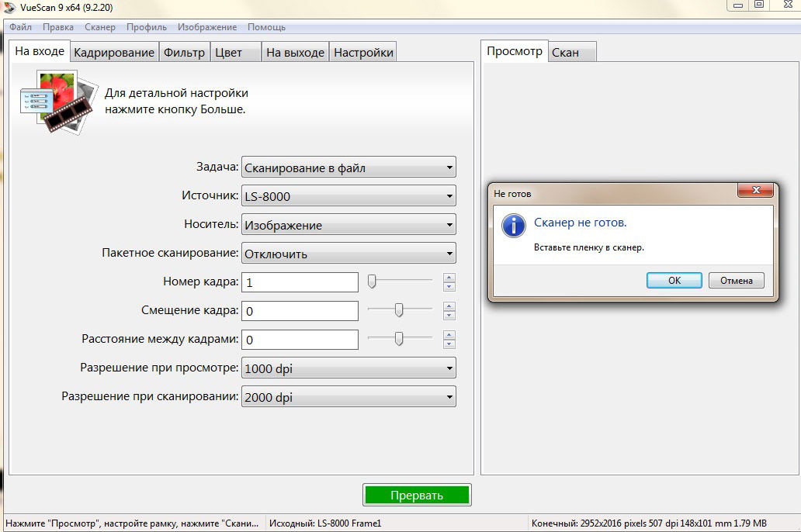Decrease 'Смещение кадра' with down arrow

tap(449, 316)
